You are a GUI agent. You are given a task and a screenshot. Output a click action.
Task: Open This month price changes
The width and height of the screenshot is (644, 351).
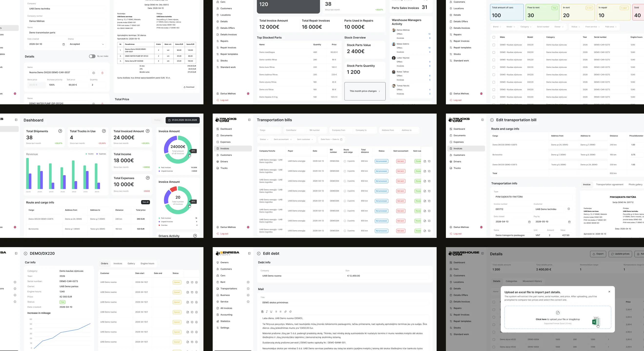click(x=365, y=91)
